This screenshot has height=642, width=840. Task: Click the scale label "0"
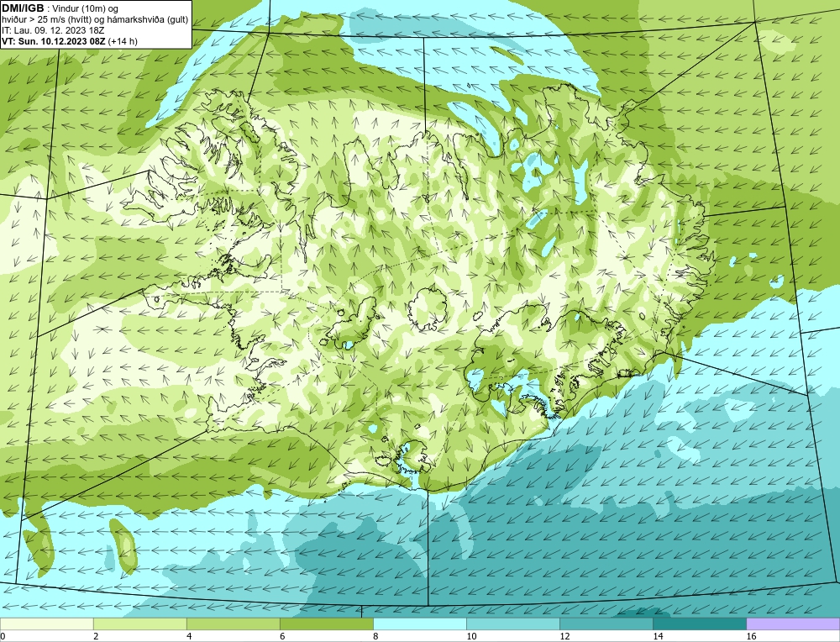pyautogui.click(x=3, y=636)
